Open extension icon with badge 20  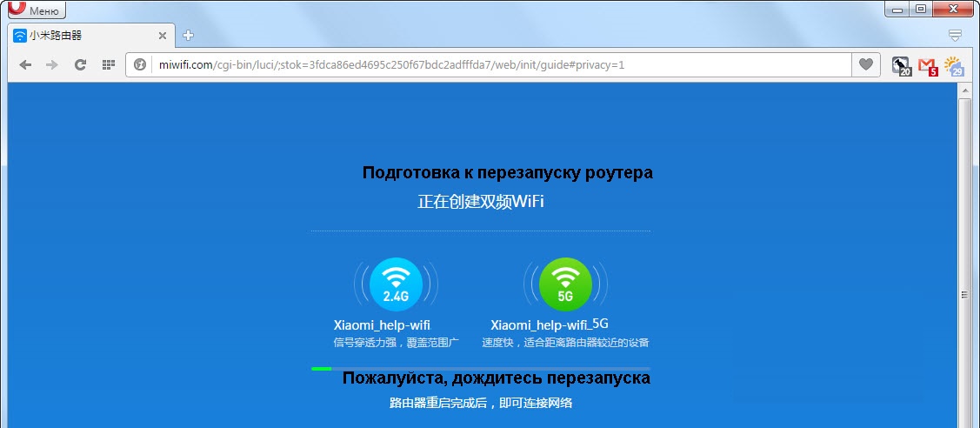(x=902, y=65)
